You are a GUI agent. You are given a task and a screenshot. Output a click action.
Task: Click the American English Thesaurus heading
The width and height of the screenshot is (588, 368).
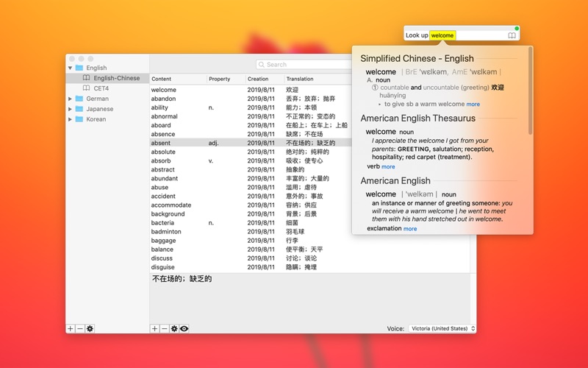417,118
